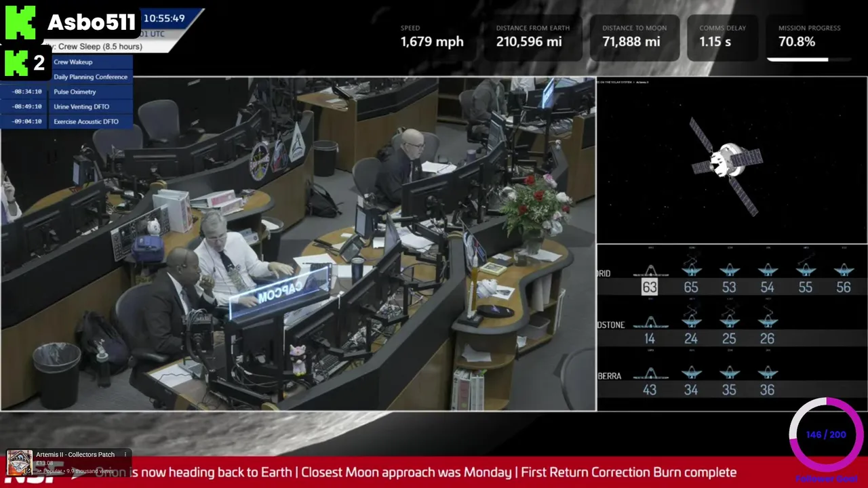
Task: Click antenna number 43 in Canberra row
Action: [x=650, y=390]
